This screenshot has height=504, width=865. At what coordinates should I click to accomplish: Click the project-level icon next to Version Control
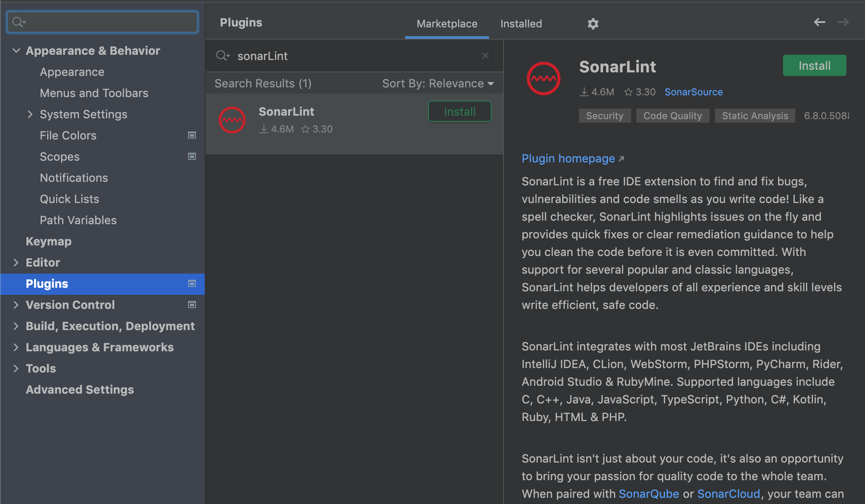(192, 305)
